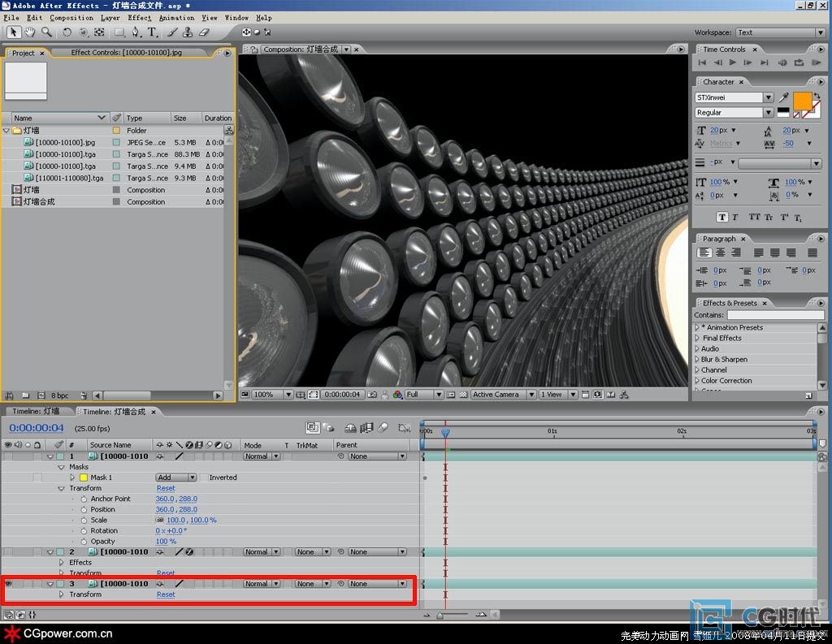
Task: Switch to Effect Controls tab
Action: (126, 53)
